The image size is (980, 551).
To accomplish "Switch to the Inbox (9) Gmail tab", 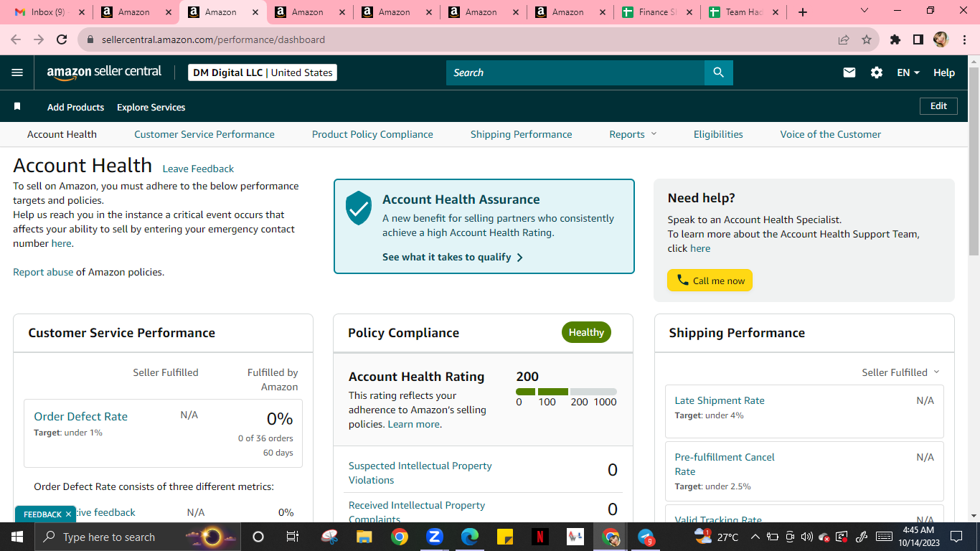I will 48,12.
